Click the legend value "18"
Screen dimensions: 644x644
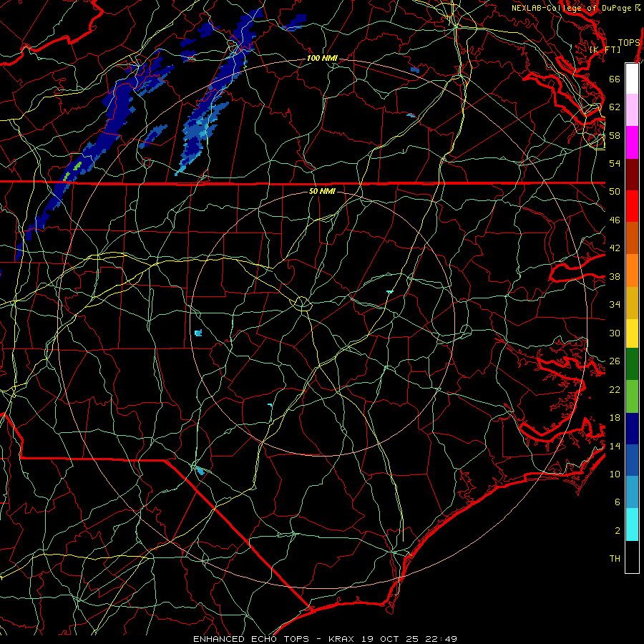(x=615, y=418)
